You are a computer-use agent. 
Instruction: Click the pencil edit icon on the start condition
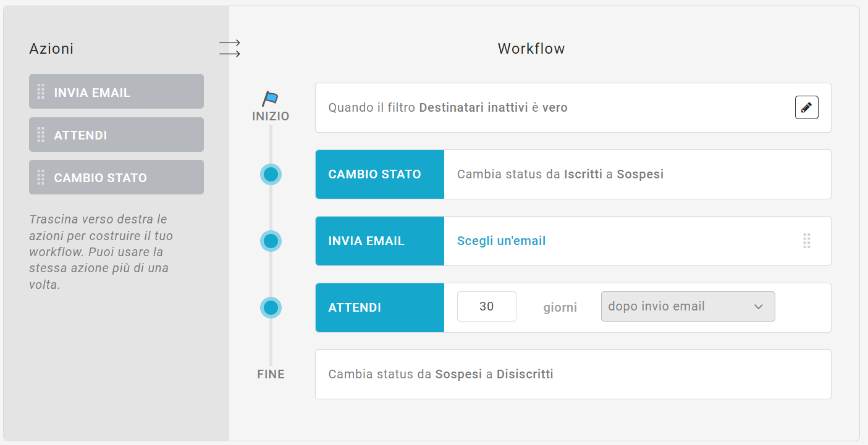pos(806,107)
